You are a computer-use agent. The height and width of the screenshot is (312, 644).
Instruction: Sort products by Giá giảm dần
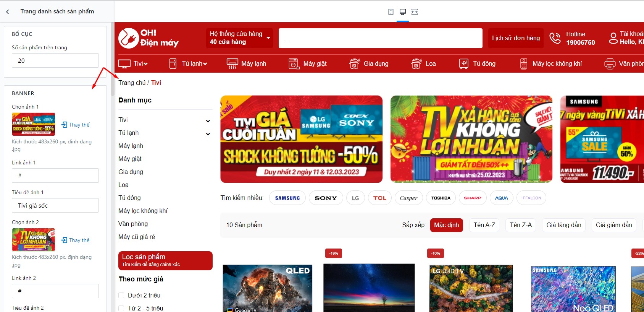coord(614,225)
